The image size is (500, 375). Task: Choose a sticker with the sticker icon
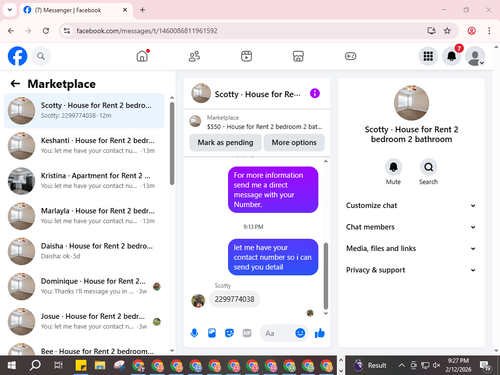click(229, 333)
